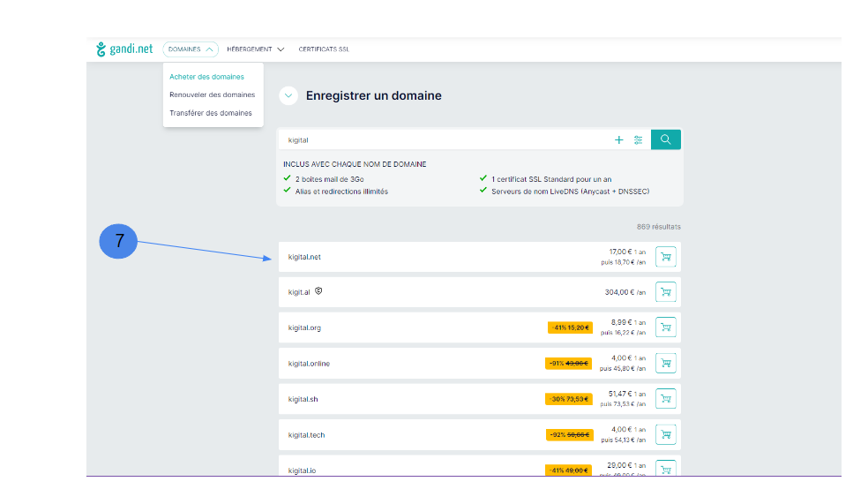
Task: Add kigital.org to the cart
Action: tap(666, 327)
